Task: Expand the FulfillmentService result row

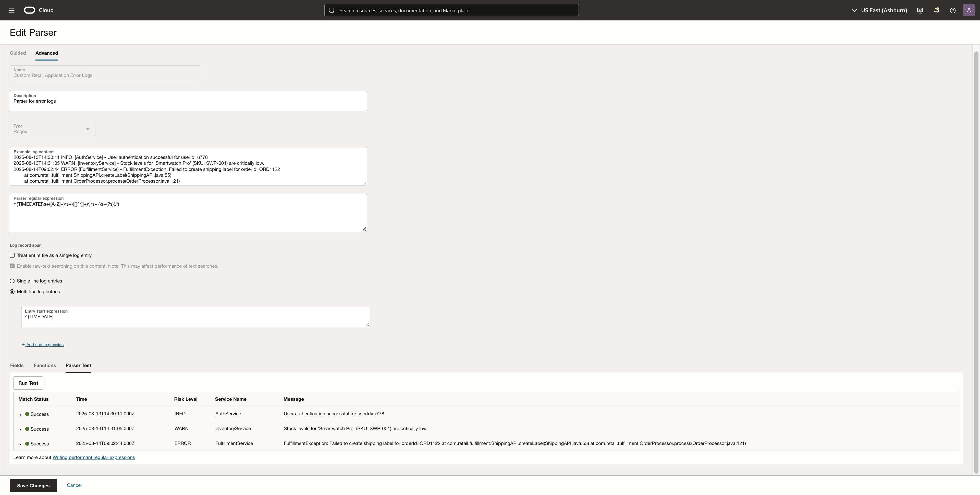Action: coord(20,444)
